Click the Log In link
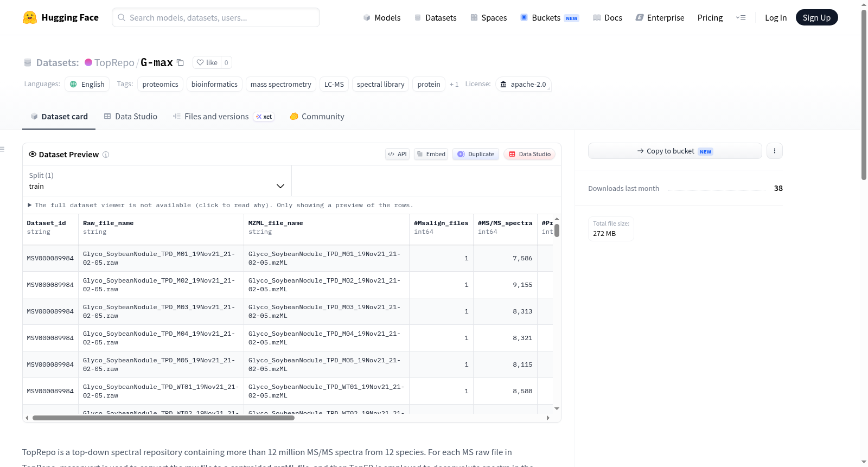The width and height of the screenshot is (868, 467). click(776, 17)
